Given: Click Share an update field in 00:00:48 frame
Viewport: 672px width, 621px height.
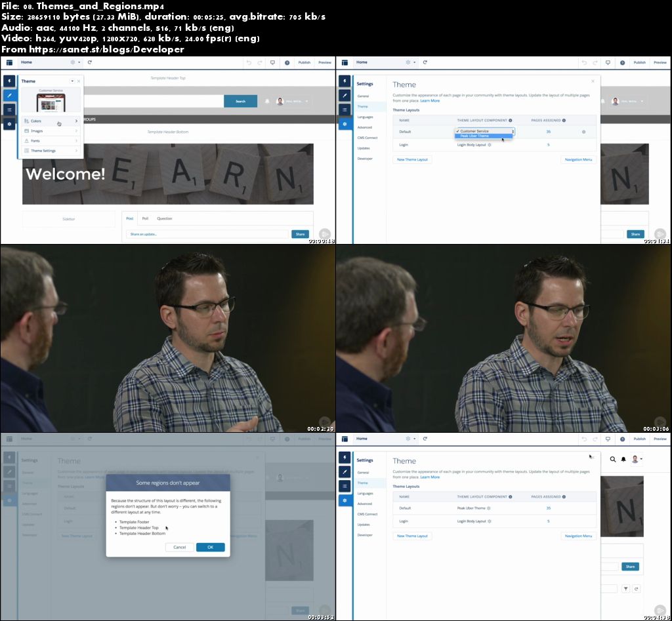Looking at the screenshot, I should (x=207, y=234).
